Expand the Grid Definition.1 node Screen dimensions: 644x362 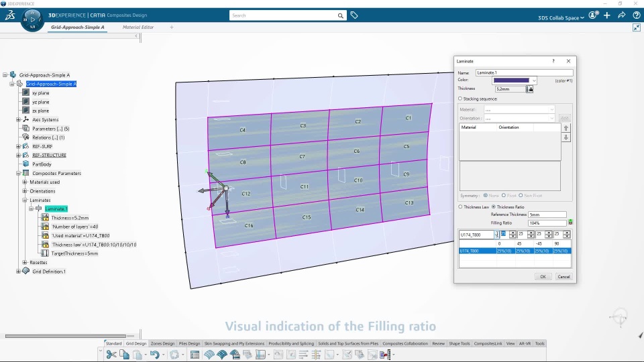(19, 271)
